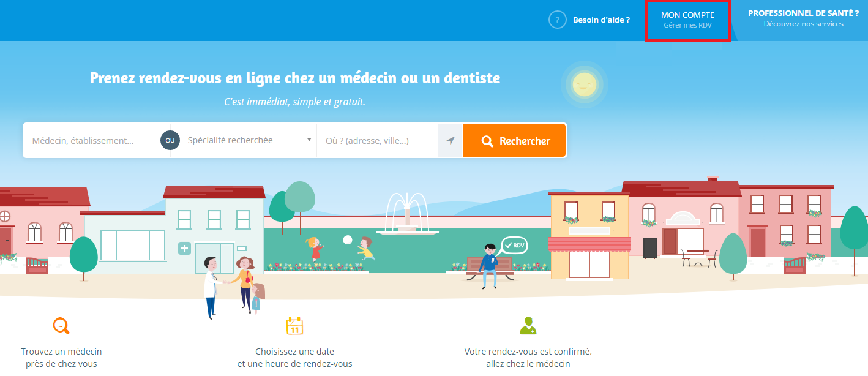Focus the 'Où ? (adresse, ville...)' field
This screenshot has width=868, height=376.
378,140
